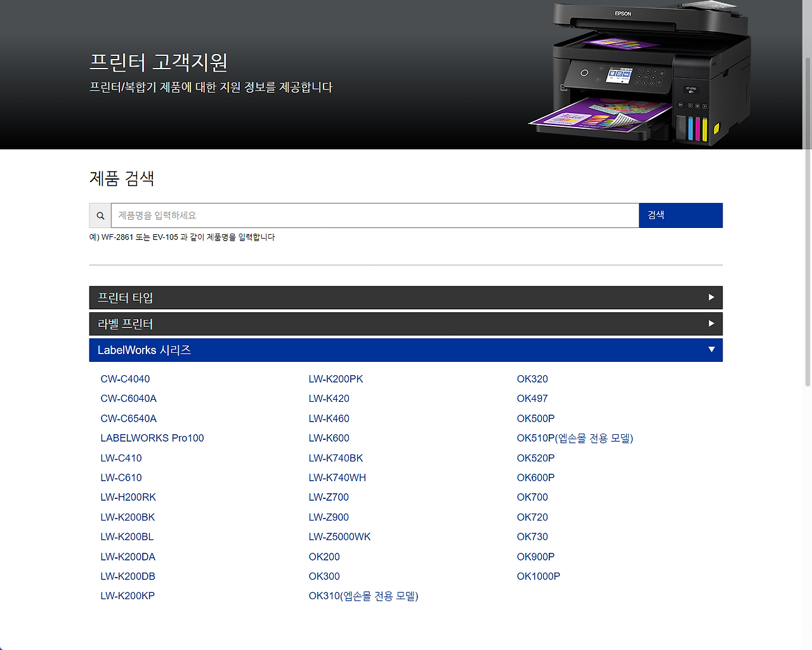Select the OK1000P model link
Image resolution: width=812 pixels, height=650 pixels.
(x=539, y=576)
